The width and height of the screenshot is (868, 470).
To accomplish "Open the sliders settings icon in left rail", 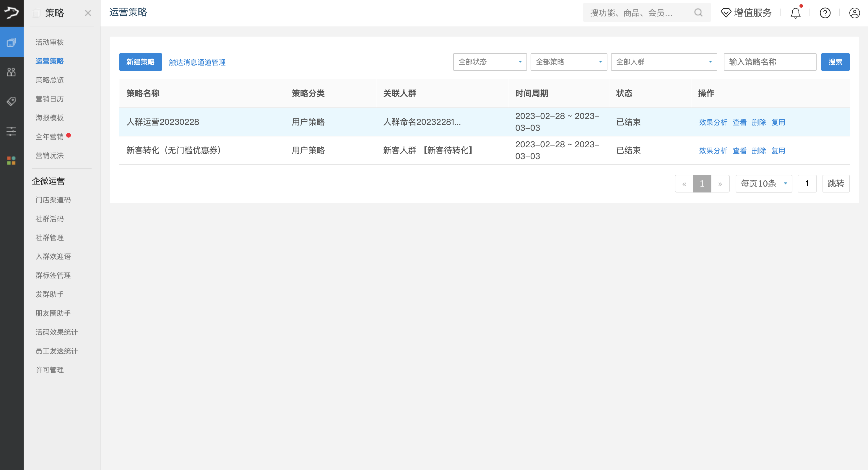I will (12, 131).
